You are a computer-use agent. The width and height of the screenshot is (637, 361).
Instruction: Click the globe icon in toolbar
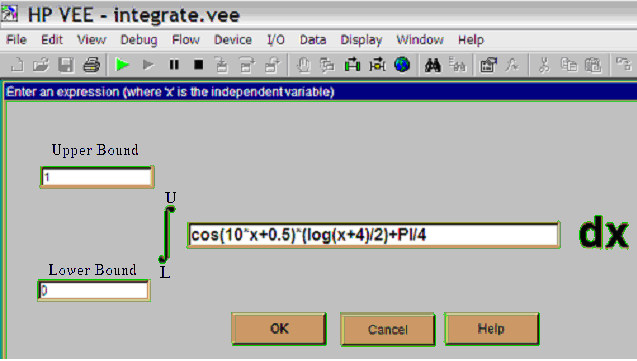[x=402, y=65]
